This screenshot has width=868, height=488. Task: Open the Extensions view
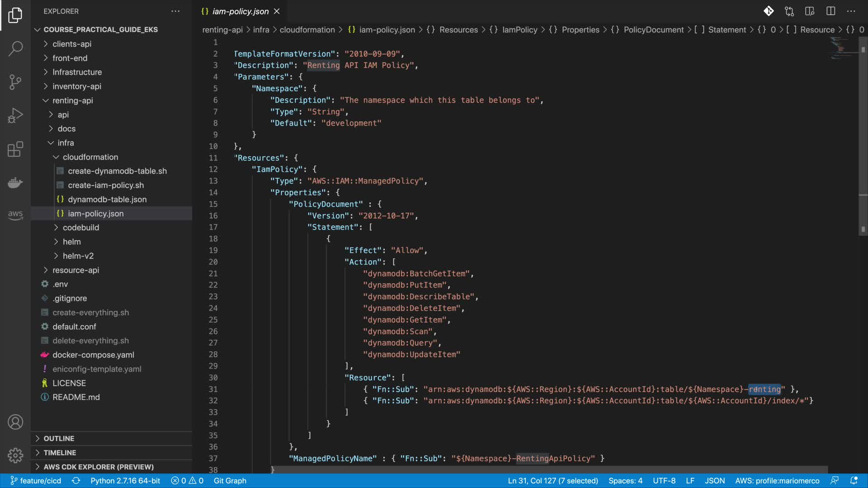pyautogui.click(x=15, y=149)
